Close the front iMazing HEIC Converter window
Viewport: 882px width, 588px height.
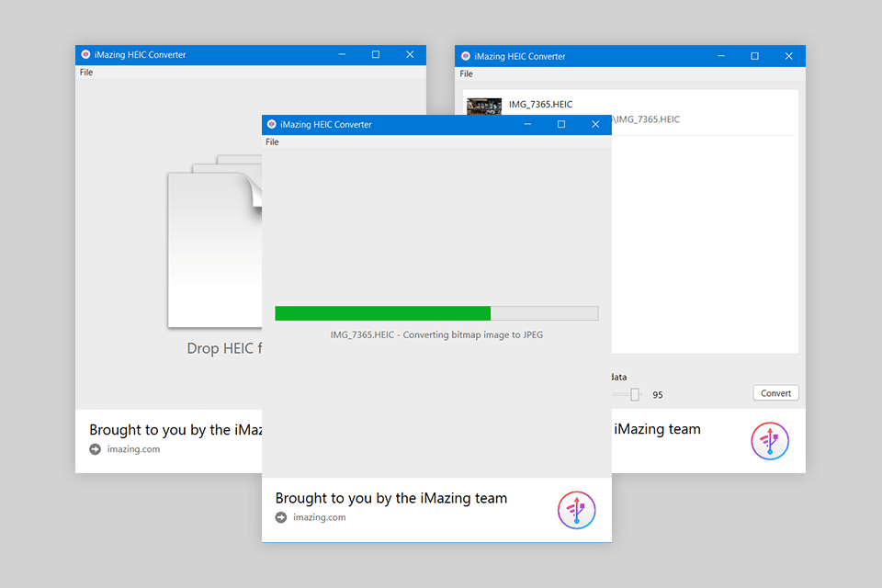click(x=595, y=124)
